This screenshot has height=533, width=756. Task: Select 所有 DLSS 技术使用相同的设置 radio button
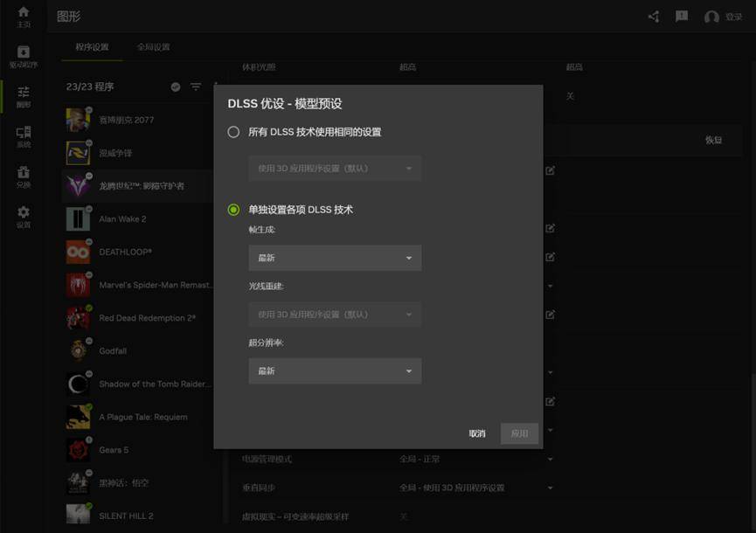coord(233,132)
